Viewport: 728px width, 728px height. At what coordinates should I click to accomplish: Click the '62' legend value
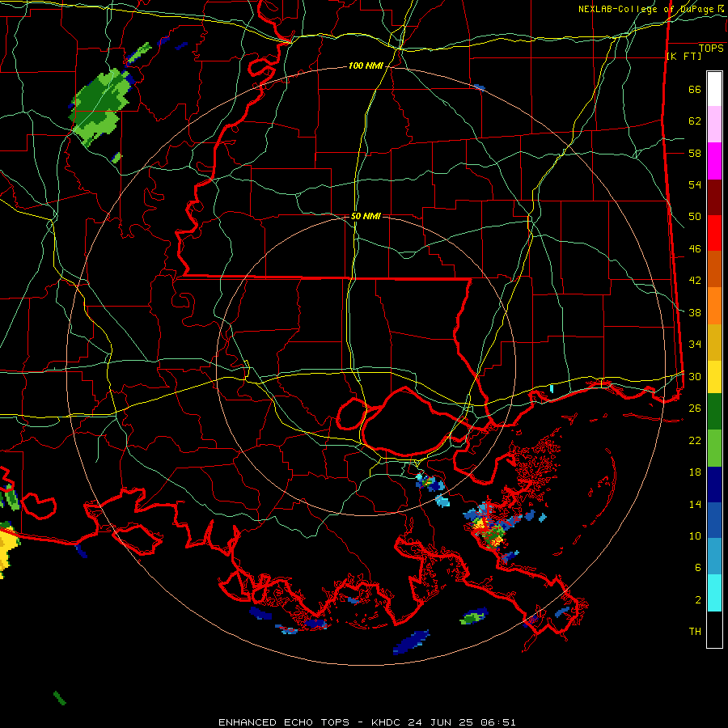coord(695,121)
